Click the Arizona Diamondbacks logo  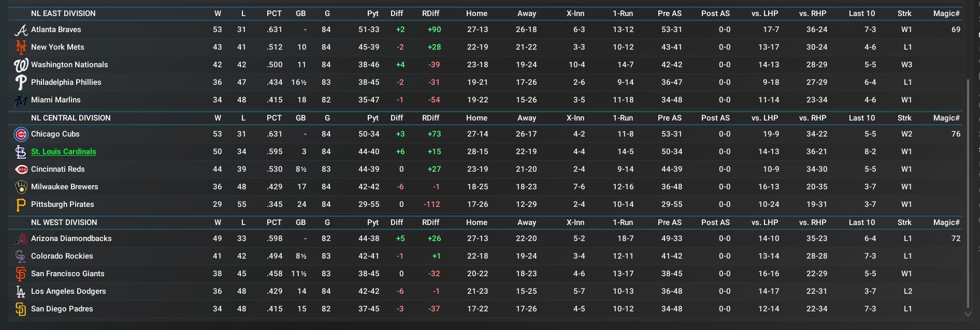coord(21,239)
